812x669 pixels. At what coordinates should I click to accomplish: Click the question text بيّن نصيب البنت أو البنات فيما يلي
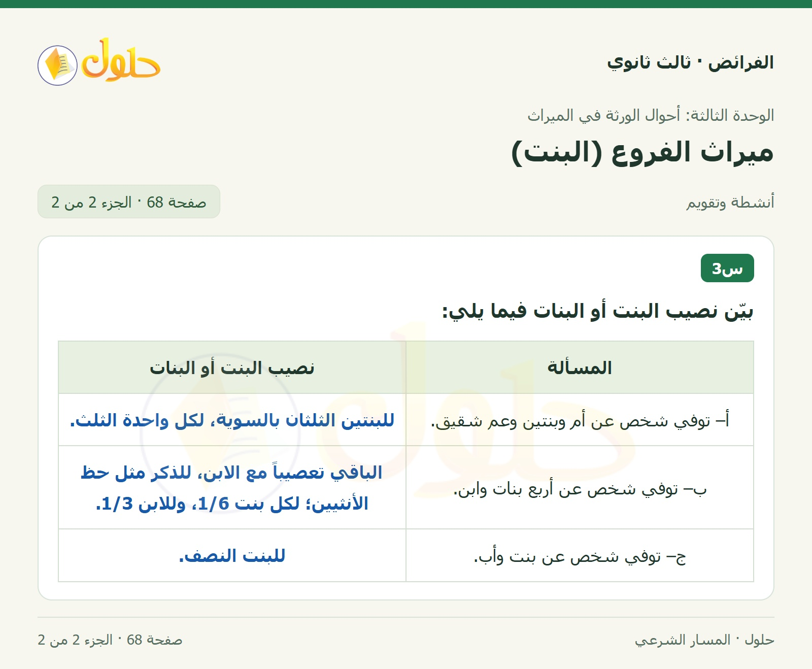point(597,311)
